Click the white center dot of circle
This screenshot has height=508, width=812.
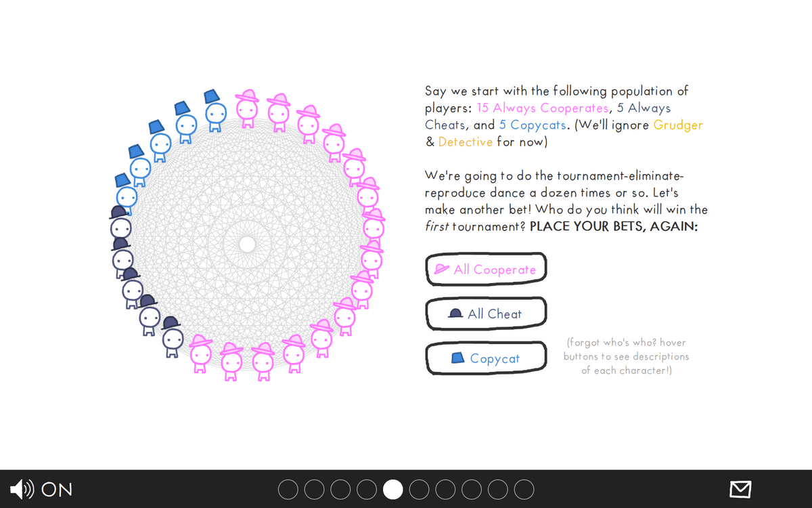pos(248,244)
